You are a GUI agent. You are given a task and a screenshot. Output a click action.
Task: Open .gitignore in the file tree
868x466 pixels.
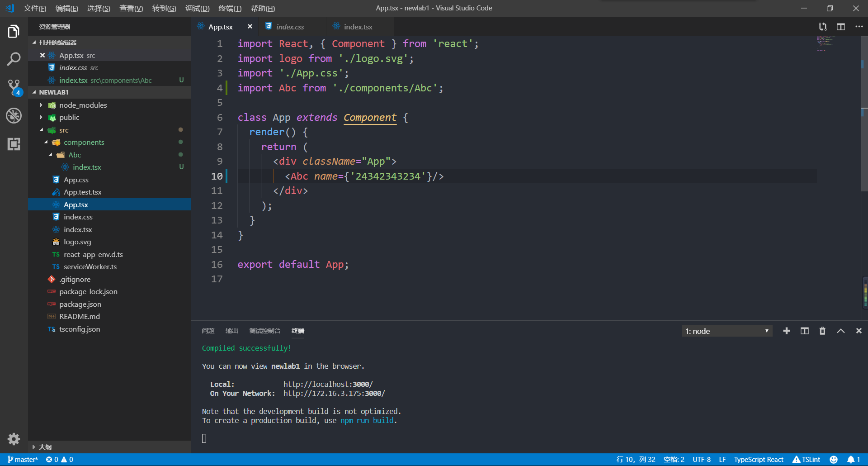109,279
